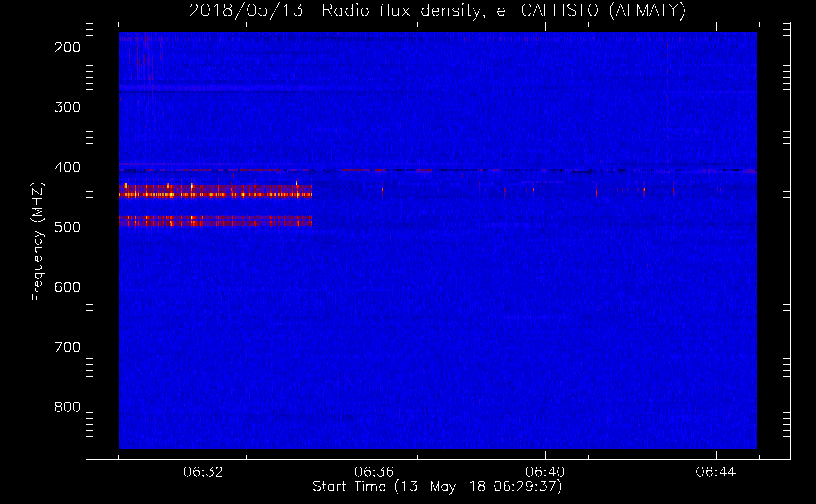The width and height of the screenshot is (816, 504).
Task: Click the 'Start Time (13-May-18 06:29:37)' label
Action: [x=437, y=487]
